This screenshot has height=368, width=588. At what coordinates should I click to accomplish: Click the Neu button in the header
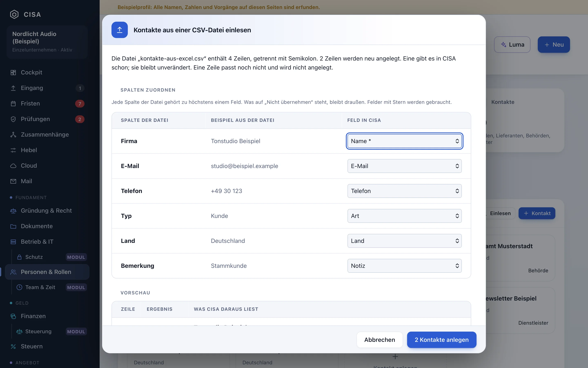coord(554,45)
